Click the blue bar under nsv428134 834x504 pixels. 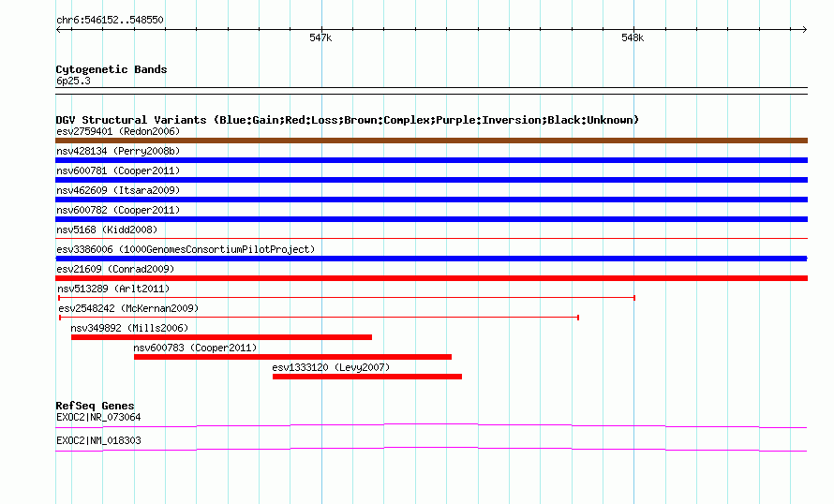point(431,160)
